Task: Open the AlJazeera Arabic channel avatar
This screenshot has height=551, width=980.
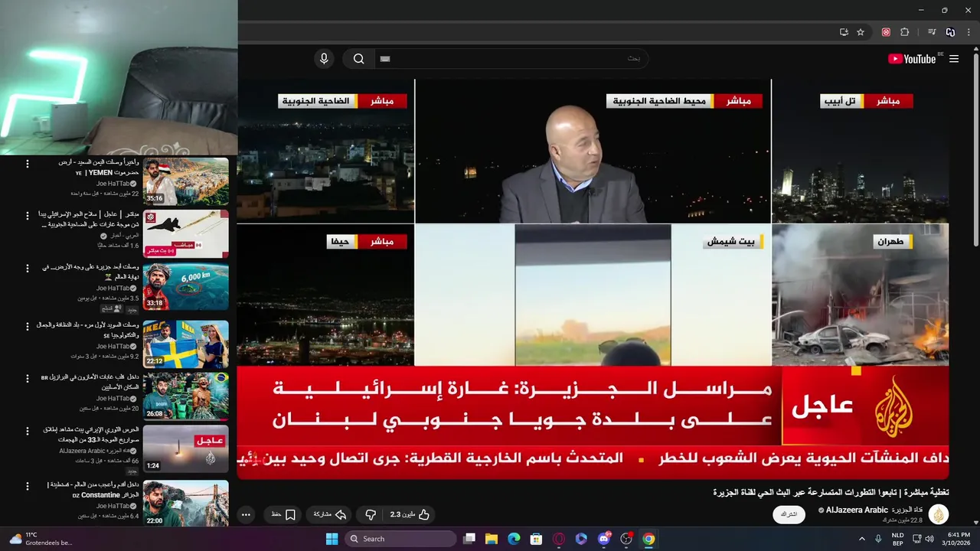Action: pyautogui.click(x=939, y=514)
